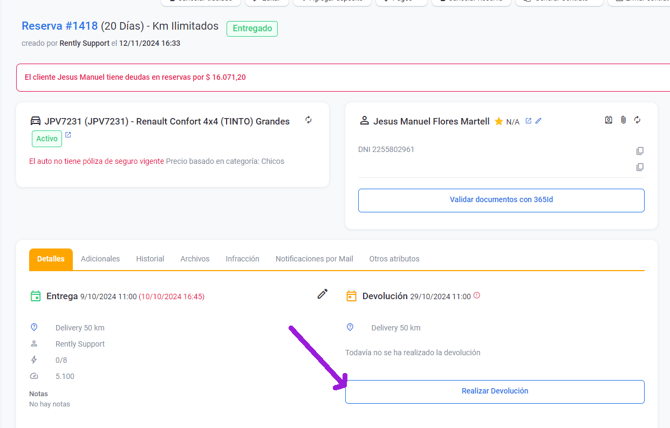
Task: Click the lower copy icon in customer card
Action: [640, 167]
